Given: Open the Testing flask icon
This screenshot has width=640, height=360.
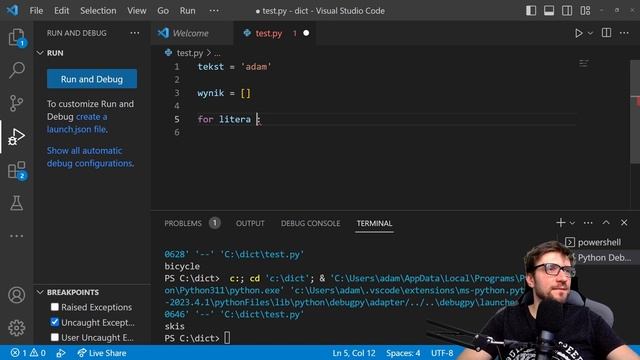Looking at the screenshot, I should pos(16,203).
